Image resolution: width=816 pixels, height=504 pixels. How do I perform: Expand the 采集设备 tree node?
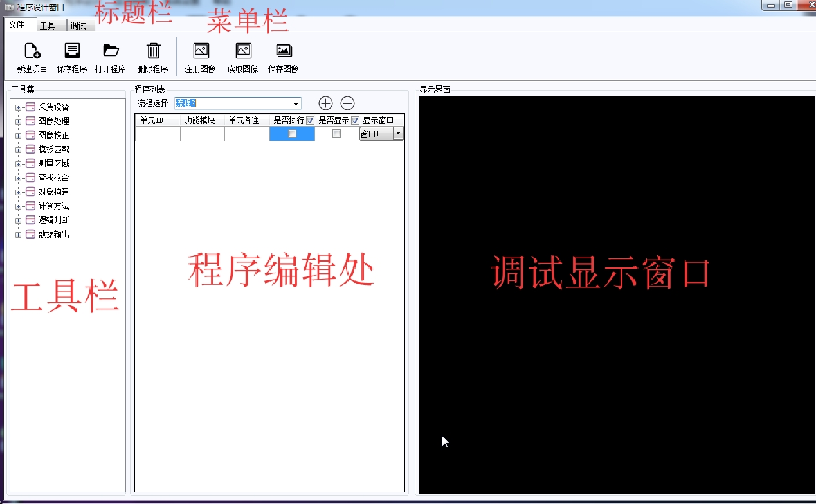[18, 107]
